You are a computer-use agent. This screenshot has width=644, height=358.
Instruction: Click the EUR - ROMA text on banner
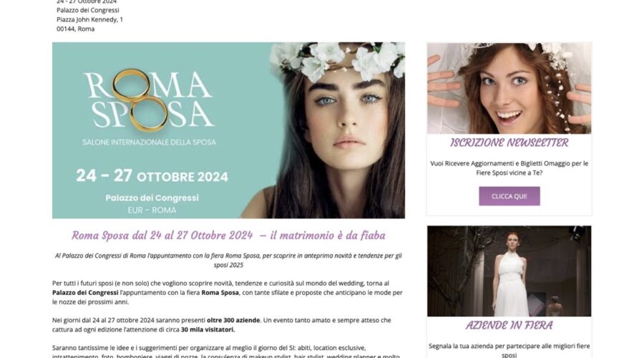click(152, 210)
